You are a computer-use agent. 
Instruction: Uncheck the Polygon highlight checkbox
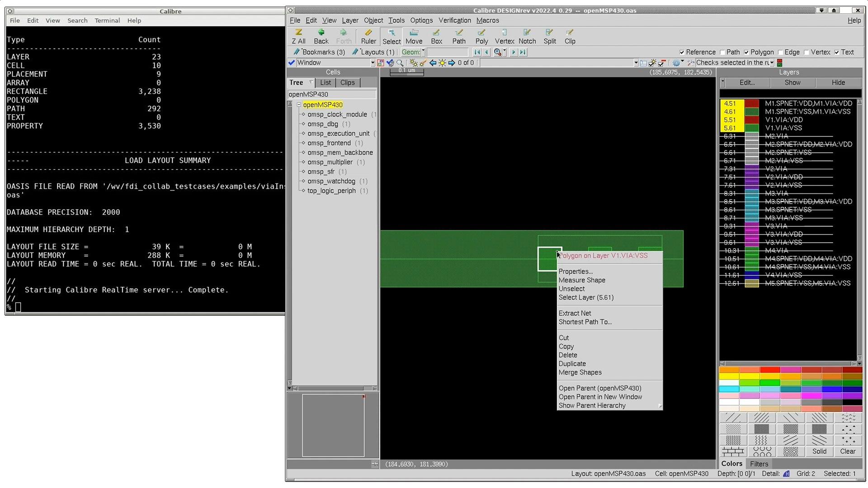click(x=746, y=52)
